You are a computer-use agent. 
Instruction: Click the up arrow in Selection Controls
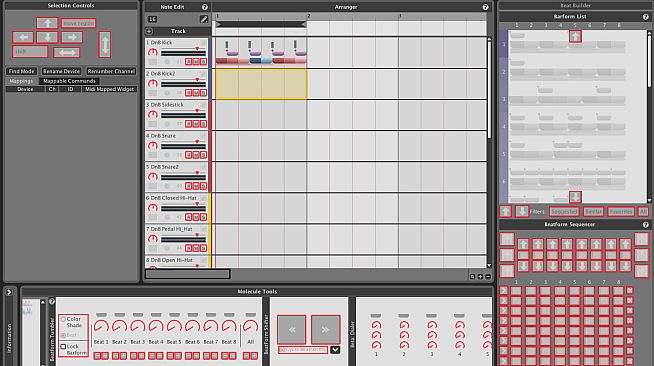47,23
